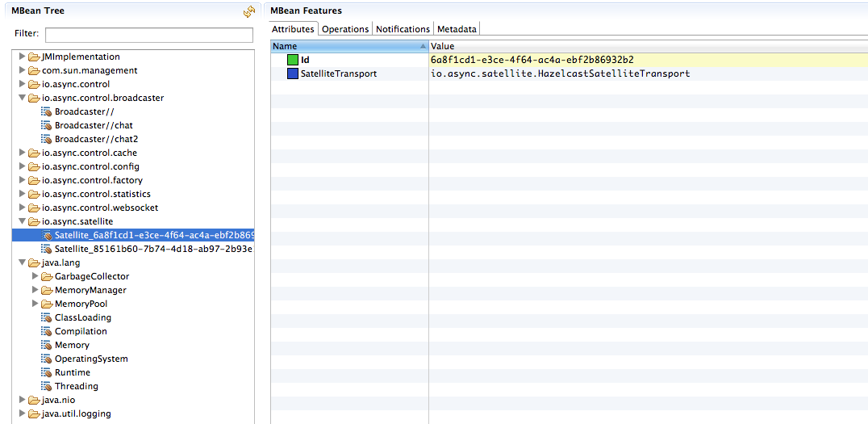Click the java.util.logging folder icon
This screenshot has width=868, height=424.
pos(35,414)
